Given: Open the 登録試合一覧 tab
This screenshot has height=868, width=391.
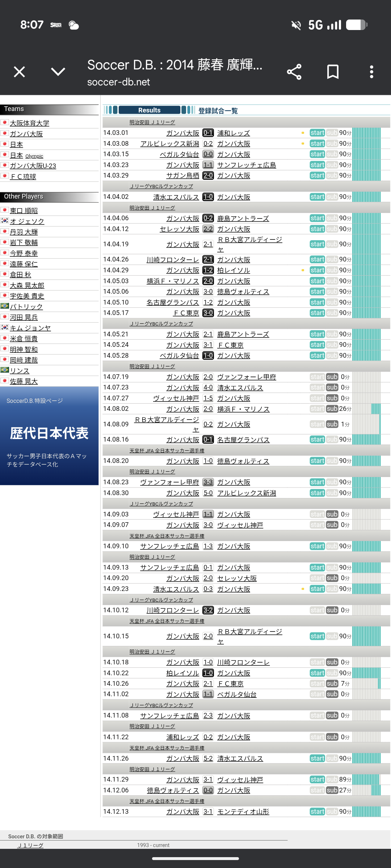Looking at the screenshot, I should 218,111.
